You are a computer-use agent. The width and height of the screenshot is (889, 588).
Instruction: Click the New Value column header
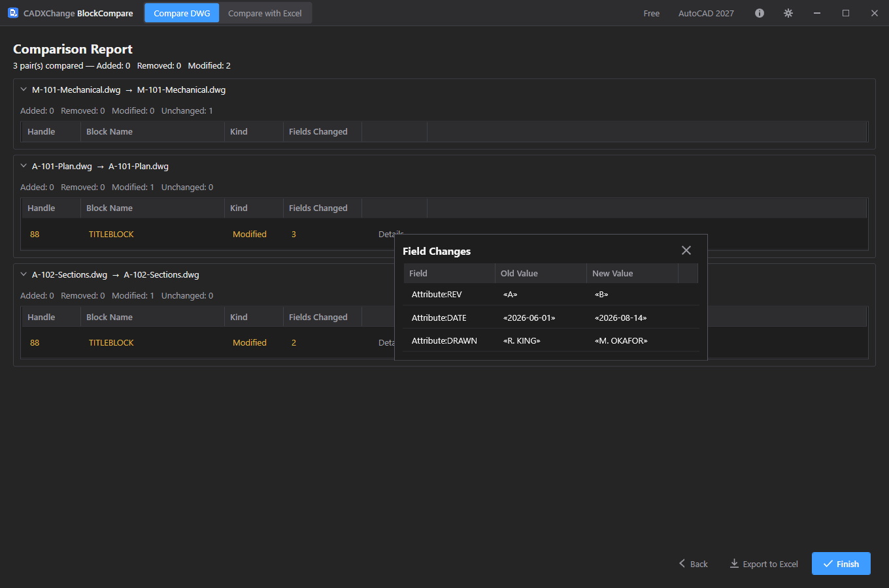point(632,273)
